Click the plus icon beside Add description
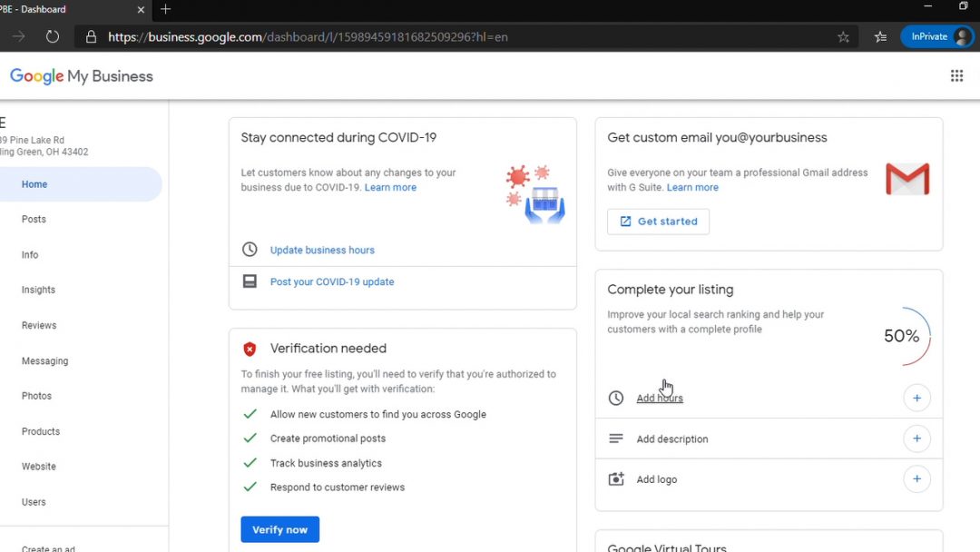 click(916, 439)
